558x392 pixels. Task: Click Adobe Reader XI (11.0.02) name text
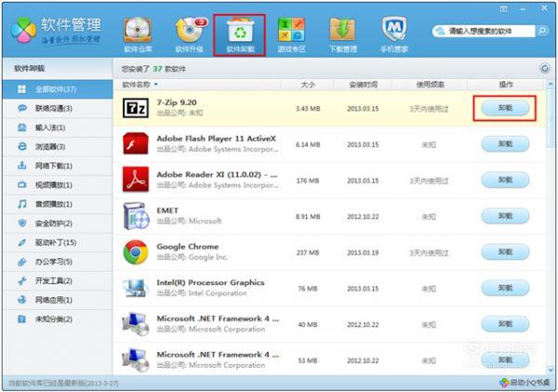point(217,175)
